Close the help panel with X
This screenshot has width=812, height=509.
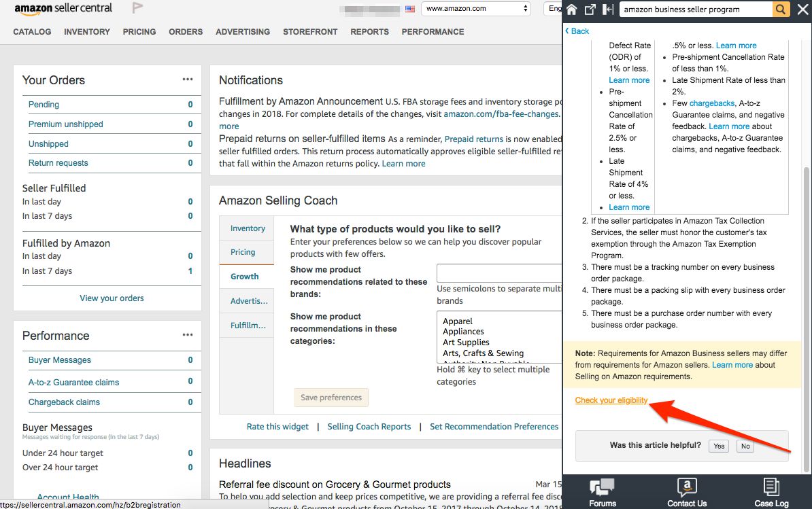pyautogui.click(x=802, y=10)
